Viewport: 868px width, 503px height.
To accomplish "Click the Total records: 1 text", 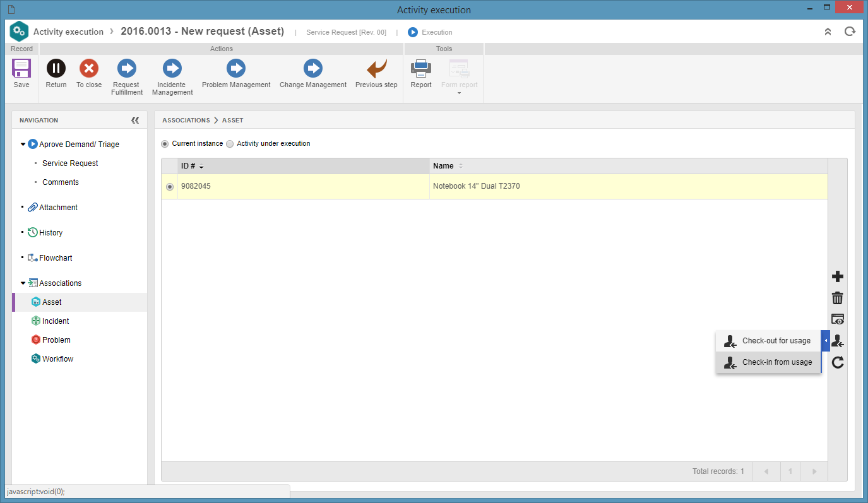I will tap(718, 471).
